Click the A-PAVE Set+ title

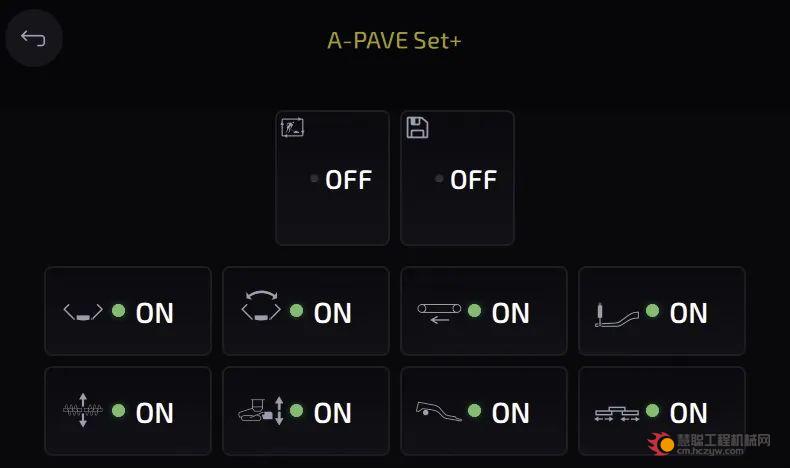[394, 40]
